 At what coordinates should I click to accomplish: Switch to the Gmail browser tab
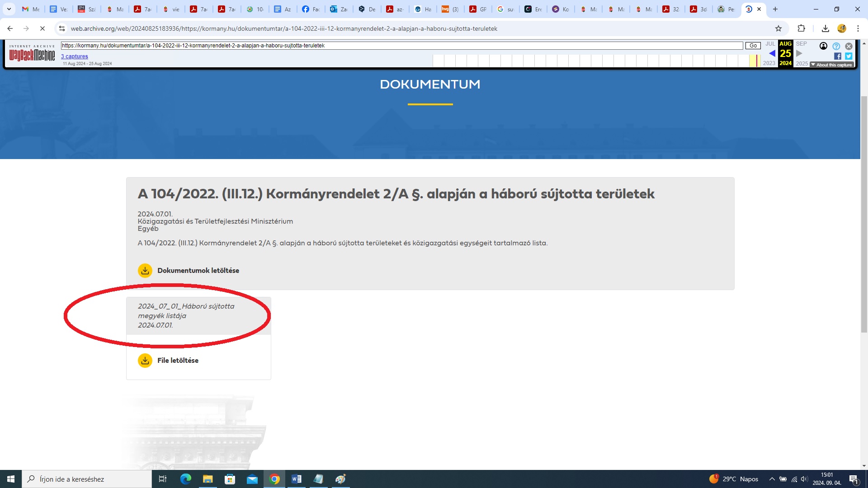tap(30, 9)
